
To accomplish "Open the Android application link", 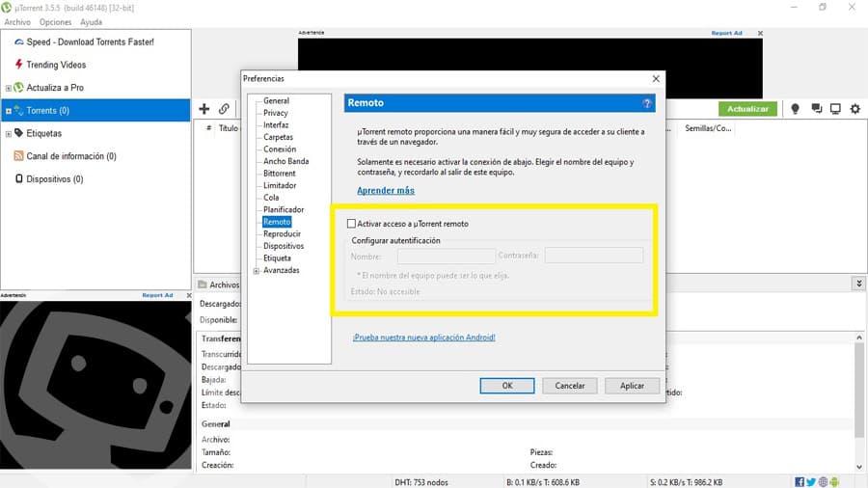I will pyautogui.click(x=424, y=338).
